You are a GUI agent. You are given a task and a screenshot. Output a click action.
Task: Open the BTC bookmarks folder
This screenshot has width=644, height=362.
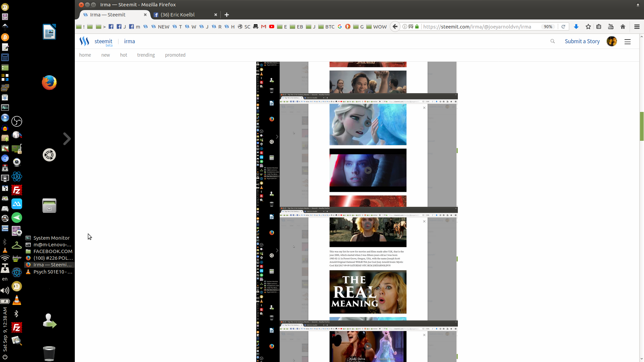[326, 26]
